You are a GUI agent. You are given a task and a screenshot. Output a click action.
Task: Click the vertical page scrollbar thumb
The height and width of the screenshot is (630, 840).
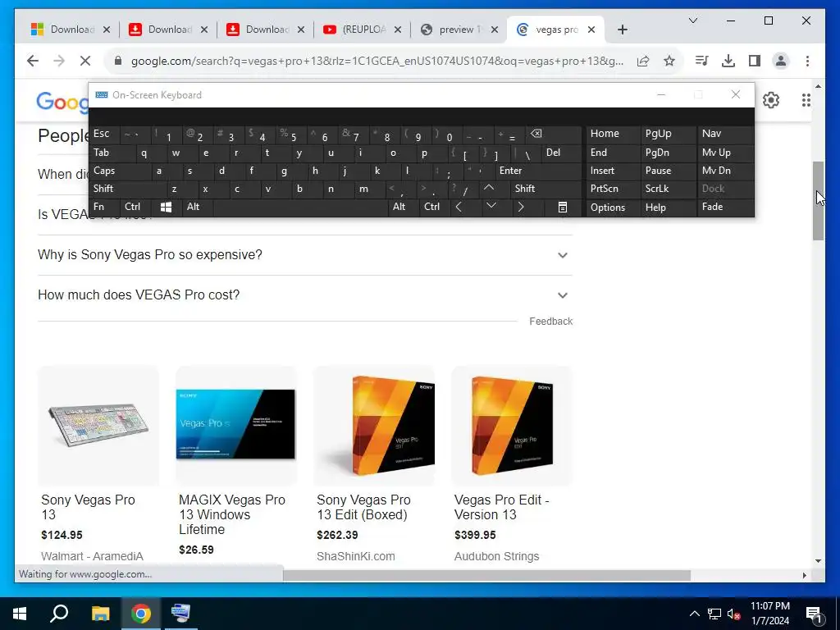click(x=818, y=201)
